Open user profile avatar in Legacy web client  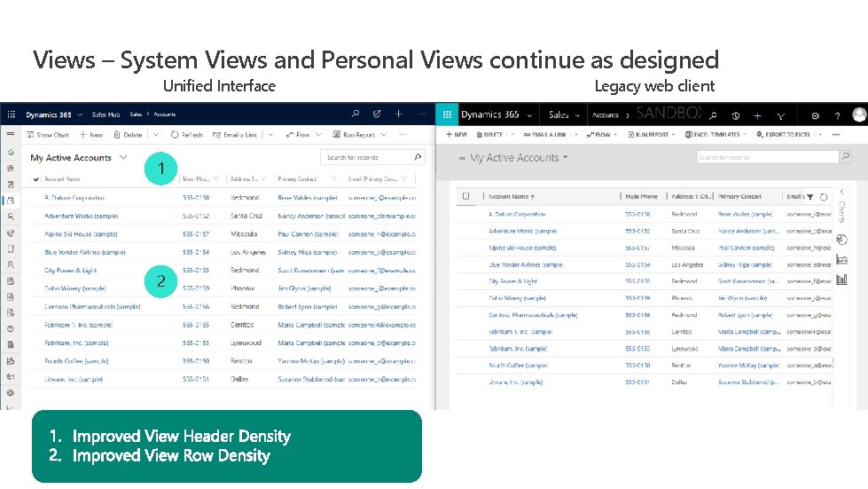pos(860,114)
